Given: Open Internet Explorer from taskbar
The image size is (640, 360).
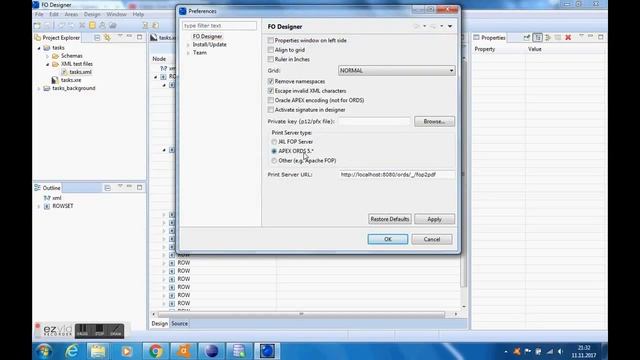Looking at the screenshot, I should tap(72, 351).
